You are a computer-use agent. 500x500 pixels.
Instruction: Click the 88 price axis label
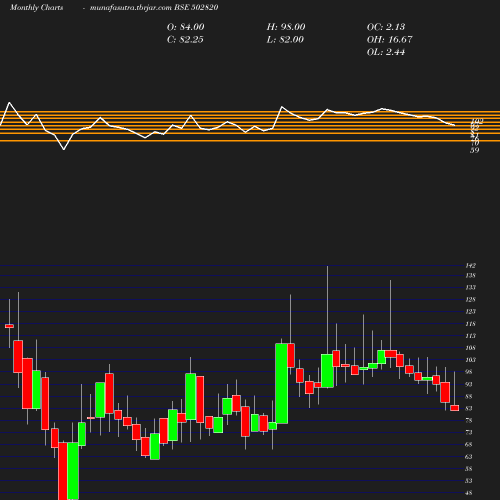pos(469,396)
